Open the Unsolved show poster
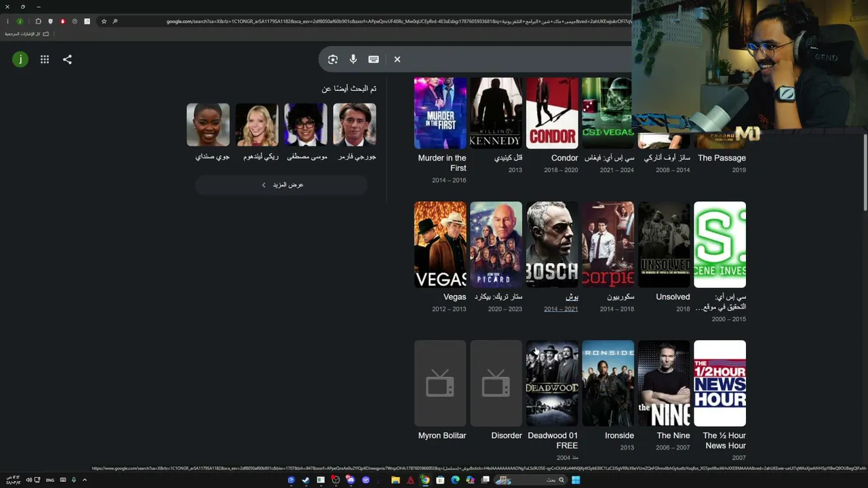The height and width of the screenshot is (488, 868). 664,245
